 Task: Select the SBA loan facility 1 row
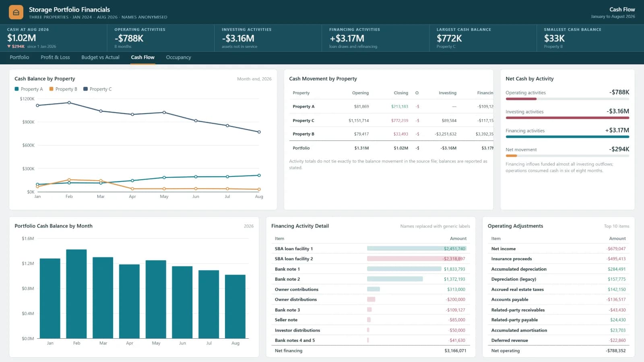[371, 249]
